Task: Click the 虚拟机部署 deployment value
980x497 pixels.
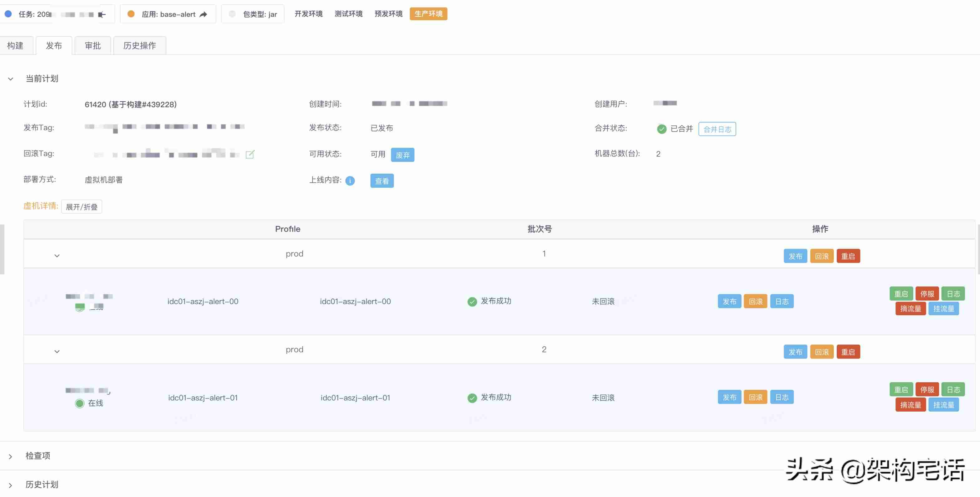Action: pyautogui.click(x=104, y=180)
